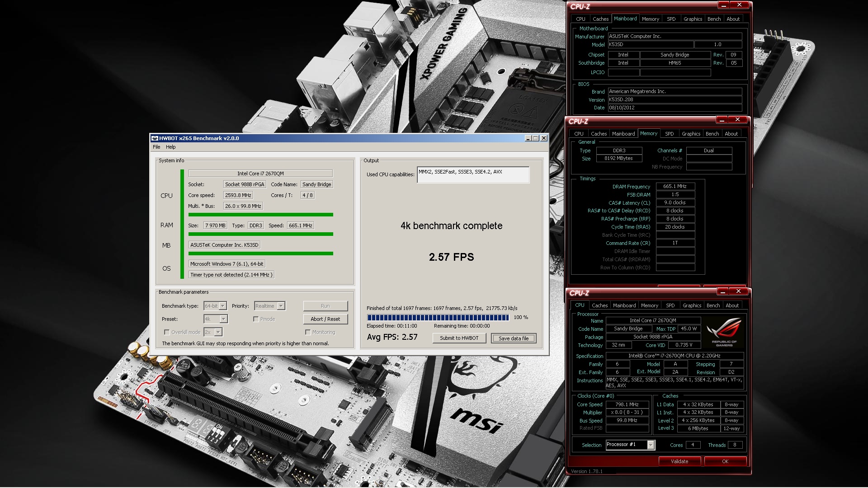Click the Level 3 cache 6 MBytes value
This screenshot has width=868, height=488.
[698, 428]
